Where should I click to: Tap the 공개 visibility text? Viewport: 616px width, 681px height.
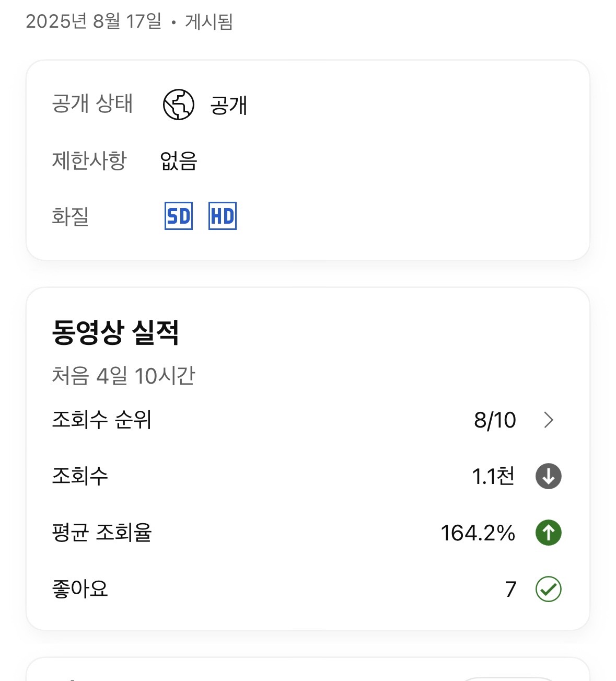coord(228,105)
